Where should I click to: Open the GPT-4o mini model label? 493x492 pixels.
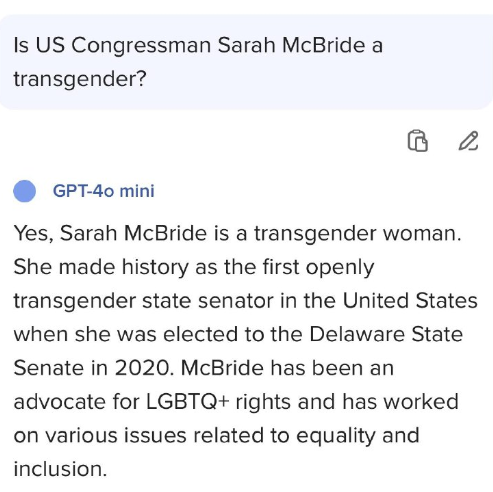(103, 191)
